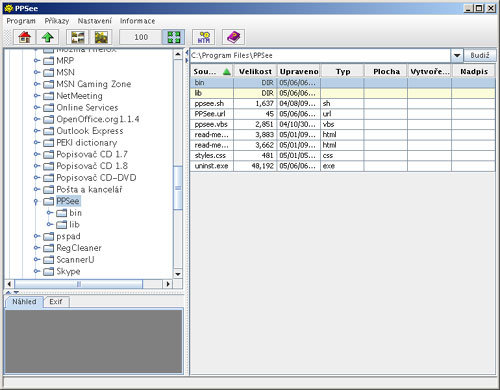This screenshot has height=390, width=500.
Task: Switch to the Náhled tab
Action: point(24,302)
